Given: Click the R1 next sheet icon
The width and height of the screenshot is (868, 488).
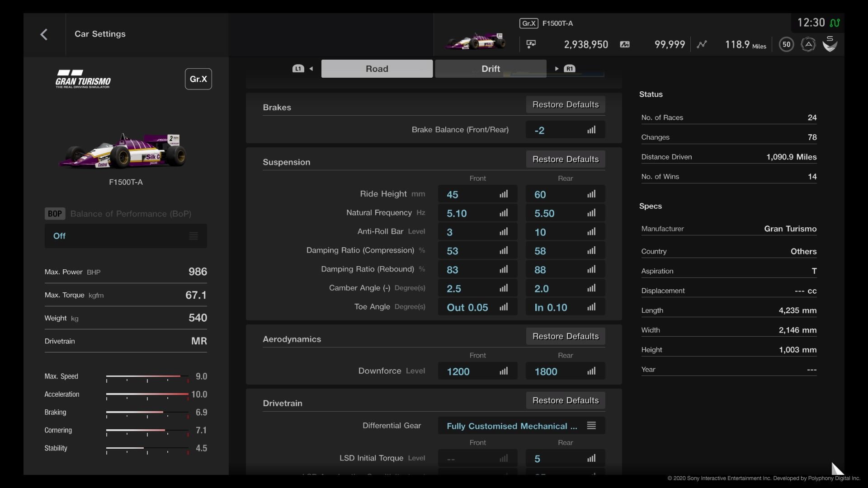Looking at the screenshot, I should click(x=570, y=69).
